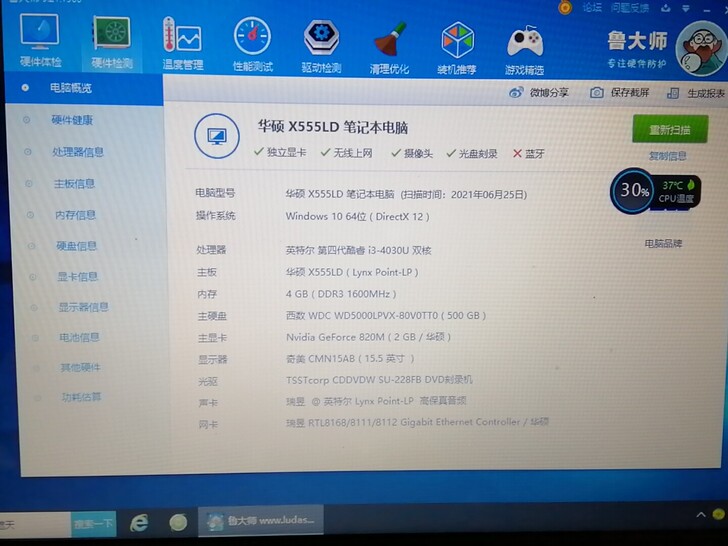Open 其他硬件 sidebar item
The width and height of the screenshot is (728, 546).
[x=81, y=368]
